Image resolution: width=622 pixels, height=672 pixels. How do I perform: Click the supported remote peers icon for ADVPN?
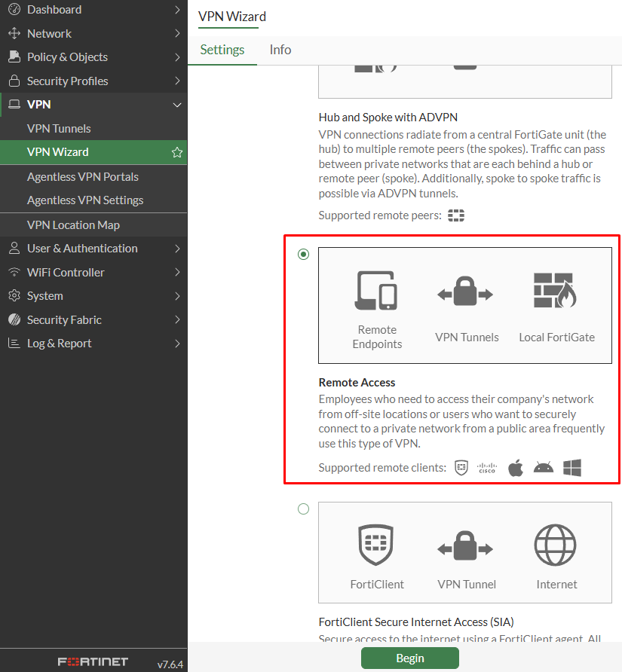(455, 215)
